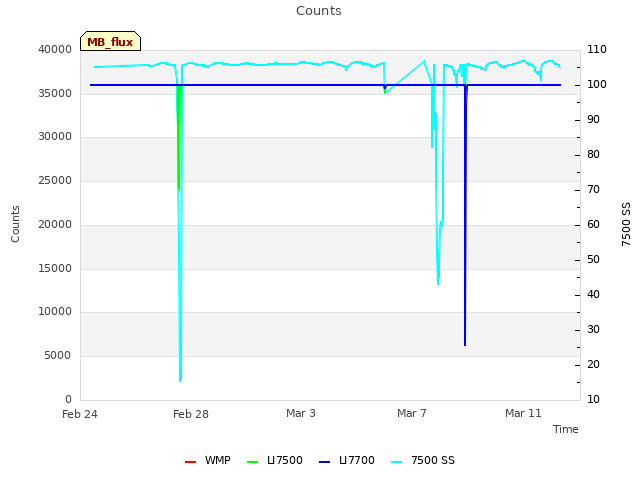640x480 pixels.
Task: Click the vertical Counts axis label
Action: coord(15,224)
